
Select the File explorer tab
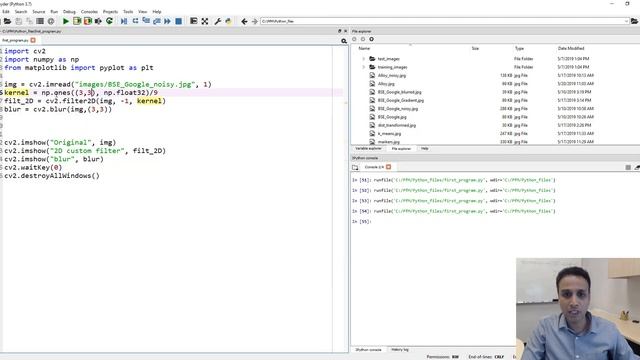[x=402, y=149]
